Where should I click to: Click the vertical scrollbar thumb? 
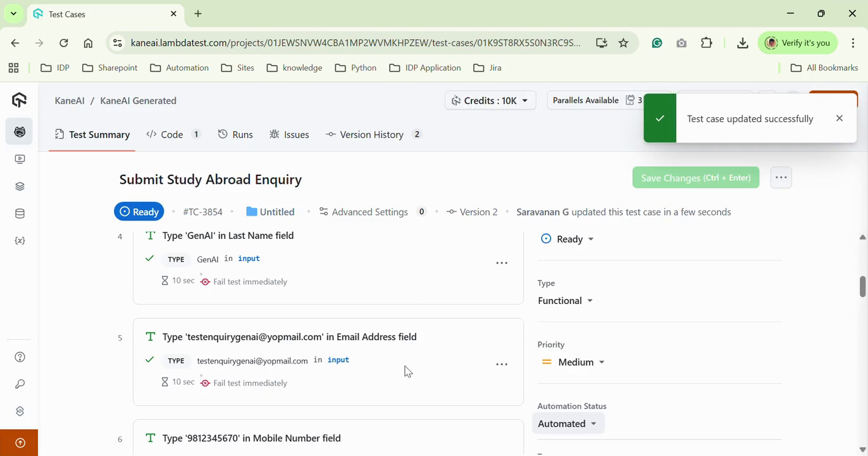point(862,286)
